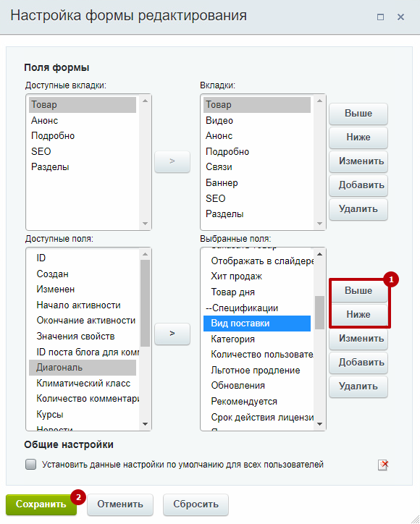Reset the form via Сбросить button
The height and width of the screenshot is (524, 420).
coord(196,504)
